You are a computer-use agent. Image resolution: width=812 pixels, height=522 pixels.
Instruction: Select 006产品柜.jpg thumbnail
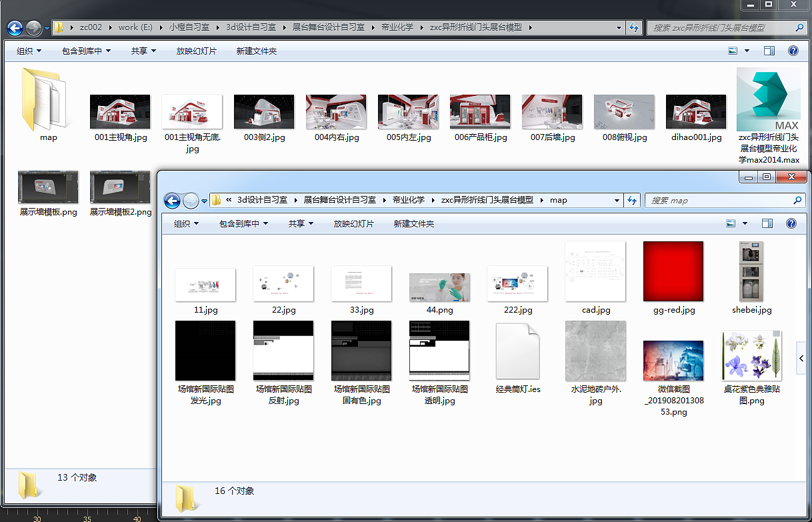[480, 111]
